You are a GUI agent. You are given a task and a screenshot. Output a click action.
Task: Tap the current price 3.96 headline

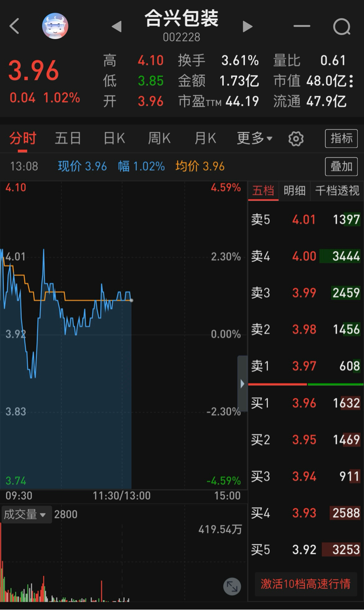pyautogui.click(x=34, y=71)
